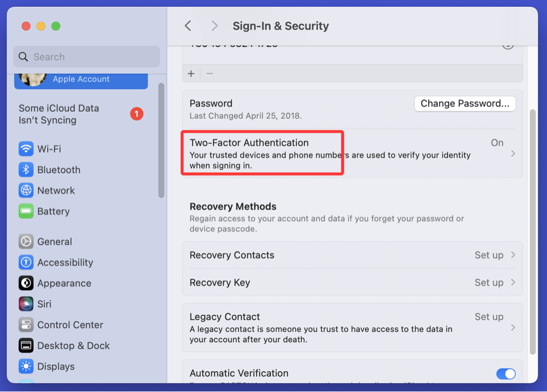The image size is (547, 392).
Task: Click the Search field
Action: click(86, 57)
